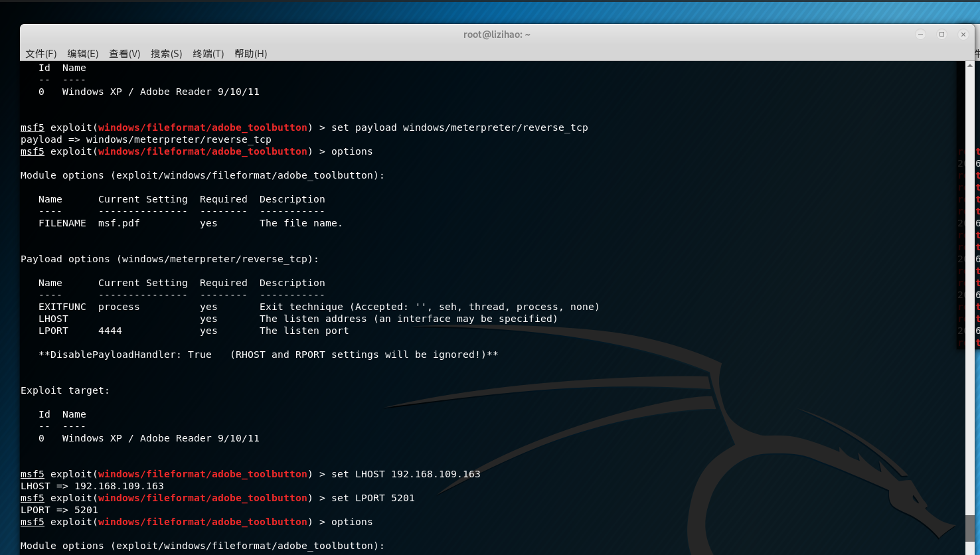The height and width of the screenshot is (555, 980).
Task: Click the 'Exit technique' description text
Action: point(430,307)
